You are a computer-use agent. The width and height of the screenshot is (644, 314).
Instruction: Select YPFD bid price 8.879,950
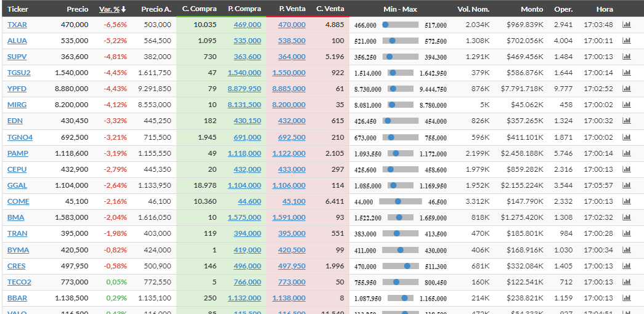point(245,89)
